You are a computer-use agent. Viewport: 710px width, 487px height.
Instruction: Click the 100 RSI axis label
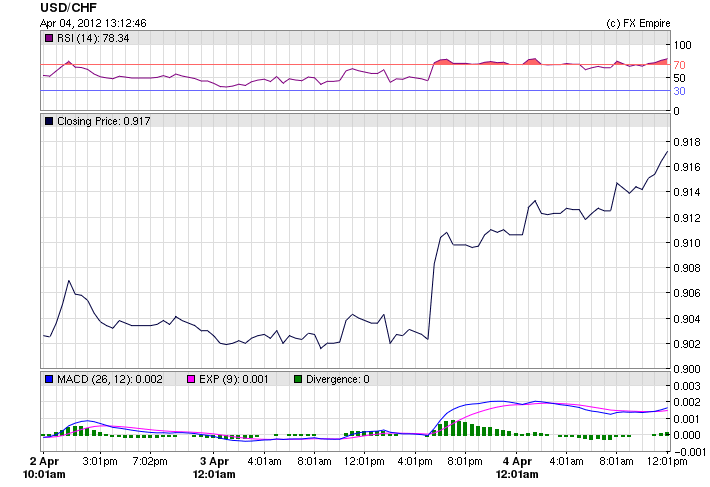[x=682, y=45]
